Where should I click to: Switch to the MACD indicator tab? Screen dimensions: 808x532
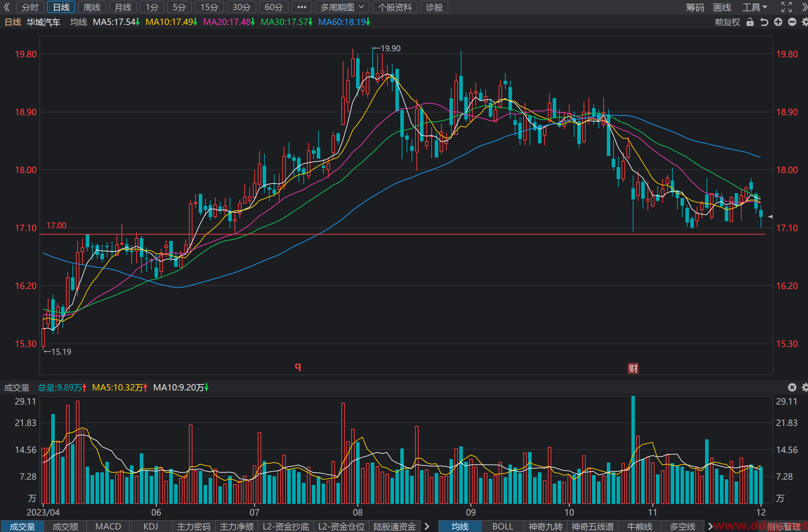pos(108,526)
